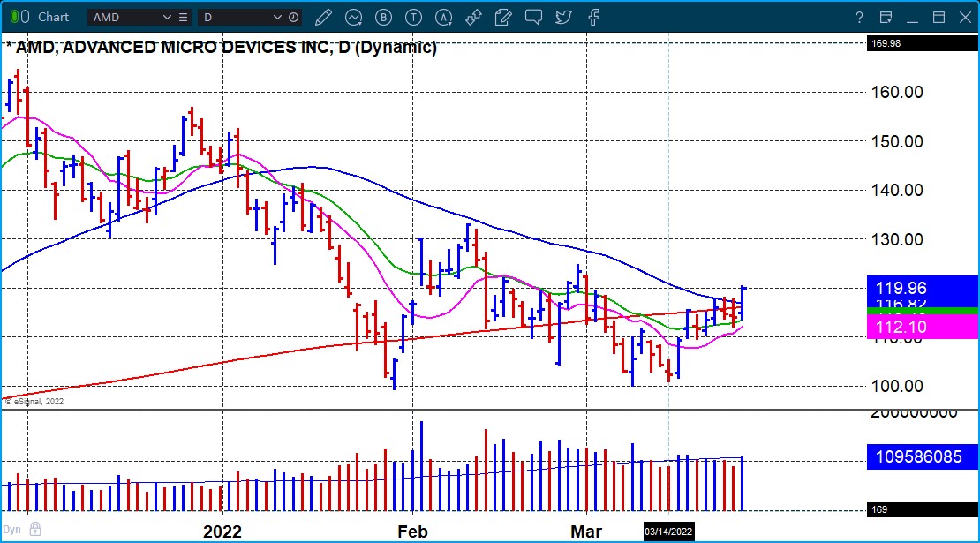Click the 03/14/2022 cursor date marker
Screen dimensions: 980x543
668,532
